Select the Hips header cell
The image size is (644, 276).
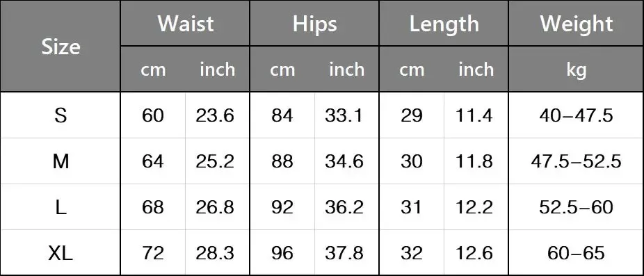(314, 24)
